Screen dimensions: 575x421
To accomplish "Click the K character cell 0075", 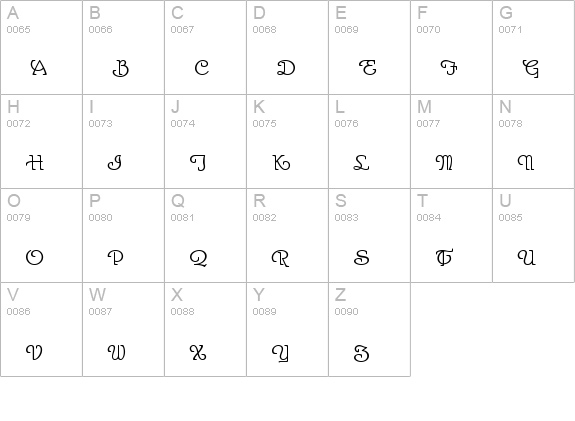I will [288, 142].
